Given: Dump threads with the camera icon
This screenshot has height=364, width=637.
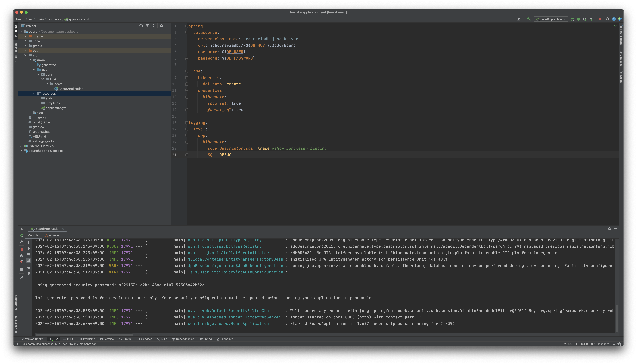Looking at the screenshot, I should (x=22, y=256).
